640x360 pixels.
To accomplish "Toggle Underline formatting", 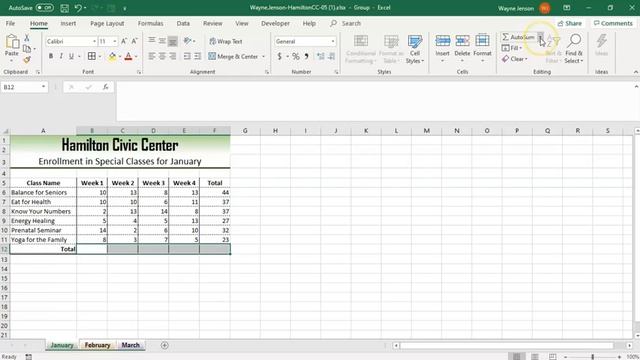I will point(71,56).
